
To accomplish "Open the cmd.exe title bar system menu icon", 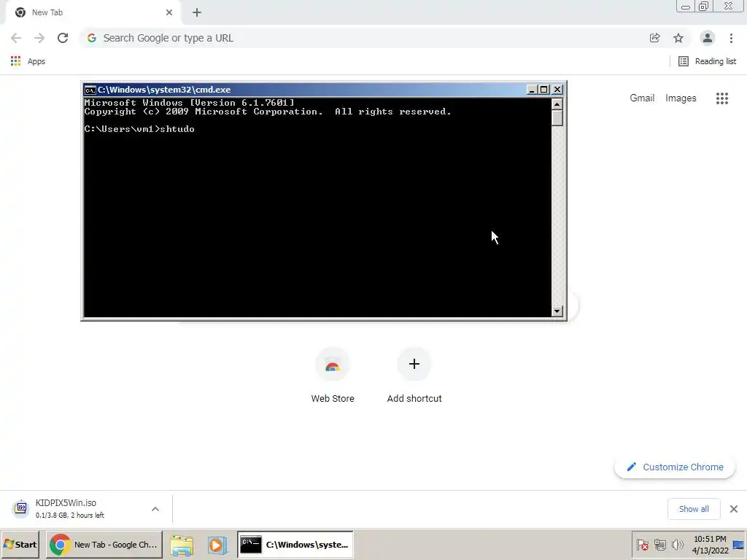I will pos(90,90).
